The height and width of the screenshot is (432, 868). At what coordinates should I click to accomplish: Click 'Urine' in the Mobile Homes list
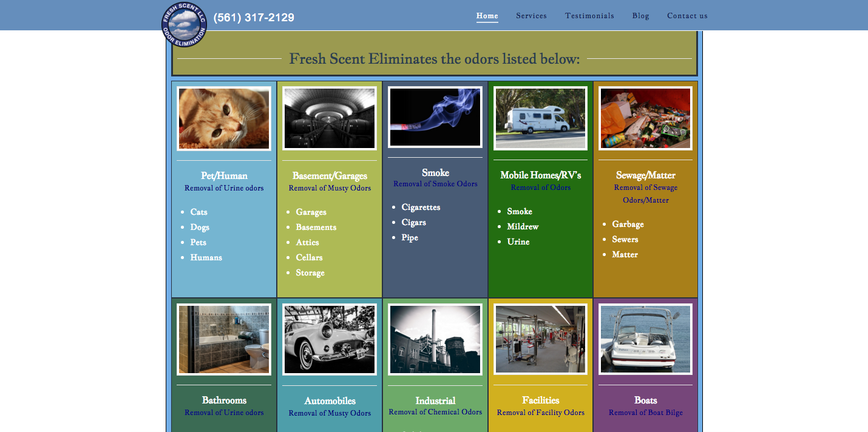tap(518, 242)
